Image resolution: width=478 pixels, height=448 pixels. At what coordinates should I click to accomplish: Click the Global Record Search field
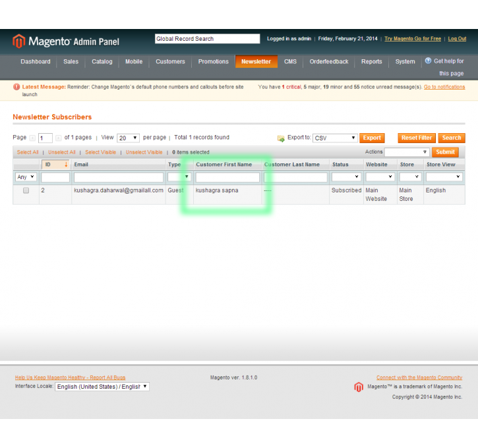pos(207,39)
